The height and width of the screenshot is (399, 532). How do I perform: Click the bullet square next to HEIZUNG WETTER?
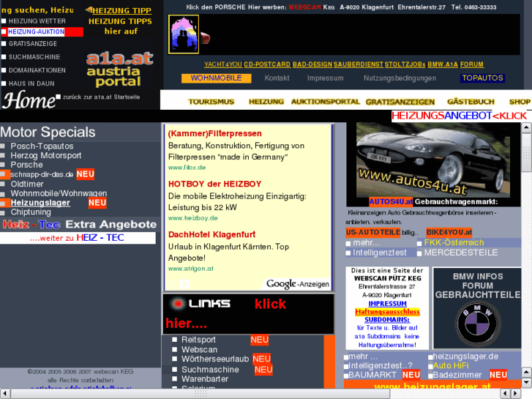pos(4,21)
